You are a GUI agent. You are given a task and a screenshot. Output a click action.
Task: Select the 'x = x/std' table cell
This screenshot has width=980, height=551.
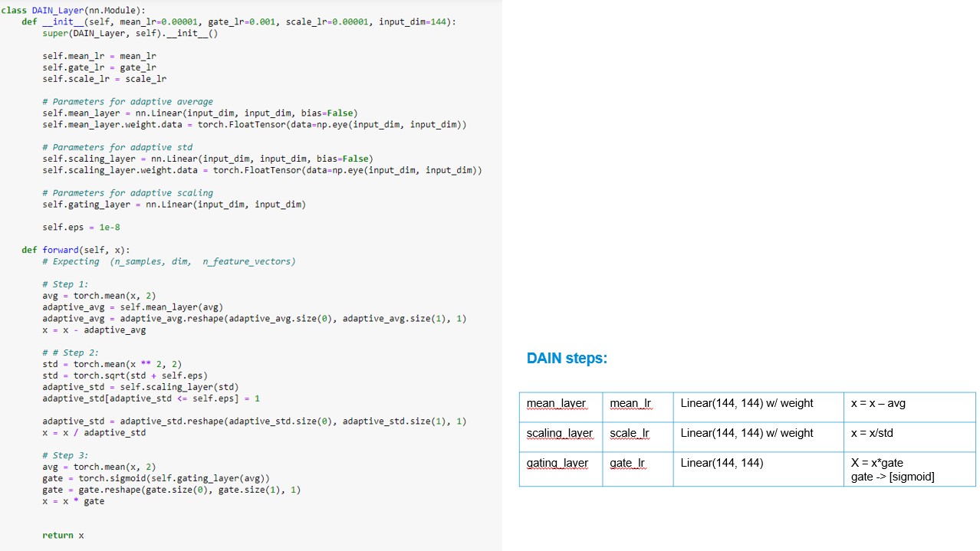[872, 433]
